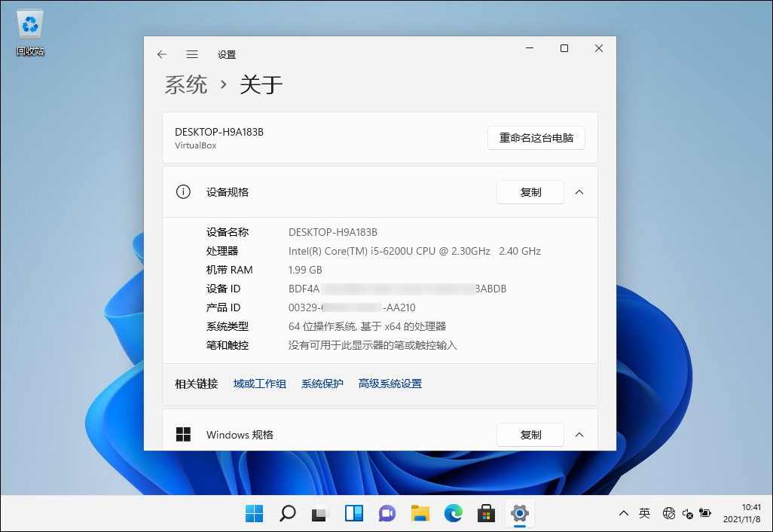Click the 机带 RAM label
The height and width of the screenshot is (532, 773).
click(229, 270)
